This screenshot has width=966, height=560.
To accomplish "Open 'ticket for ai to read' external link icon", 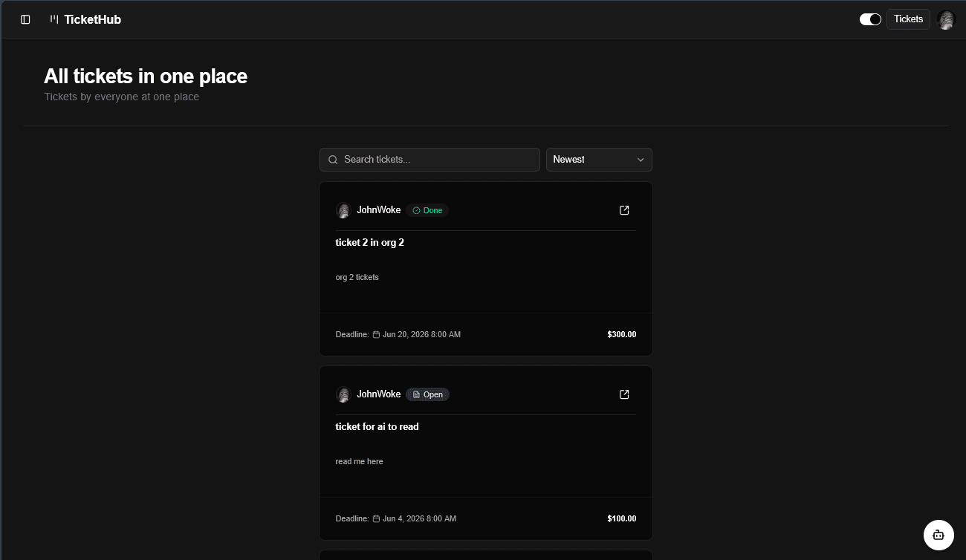I will (x=624, y=394).
